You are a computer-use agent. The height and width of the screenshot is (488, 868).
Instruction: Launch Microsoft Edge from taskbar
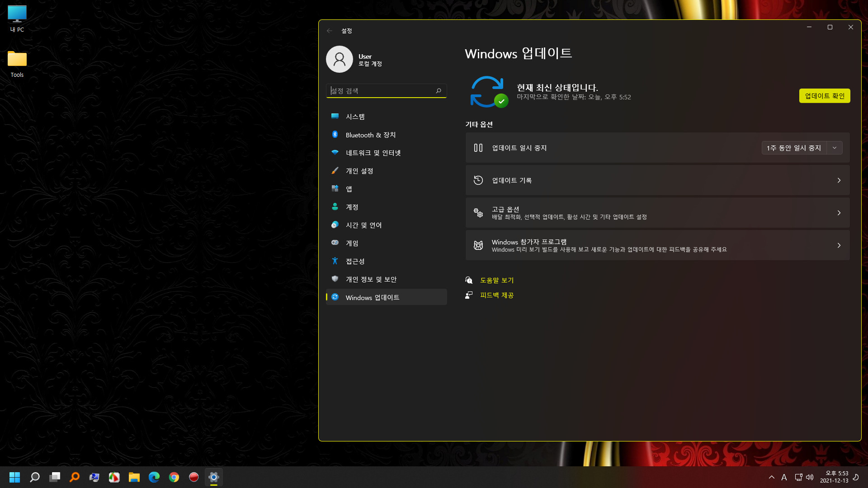tap(154, 477)
